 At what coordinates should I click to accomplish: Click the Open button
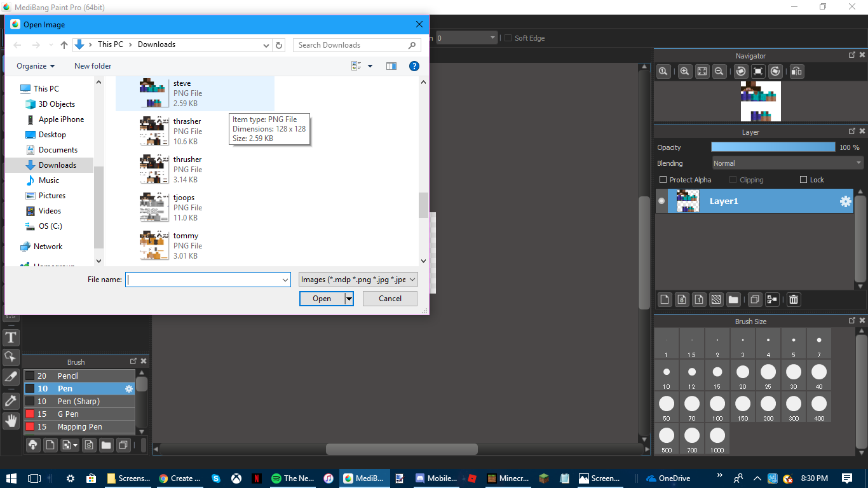tap(322, 299)
